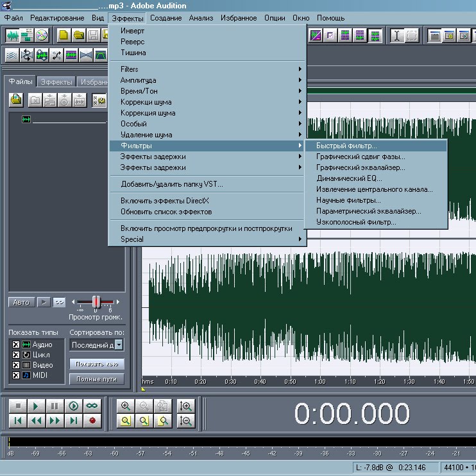
Task: Click the right arrow of the preview volume slider
Action: 118,302
